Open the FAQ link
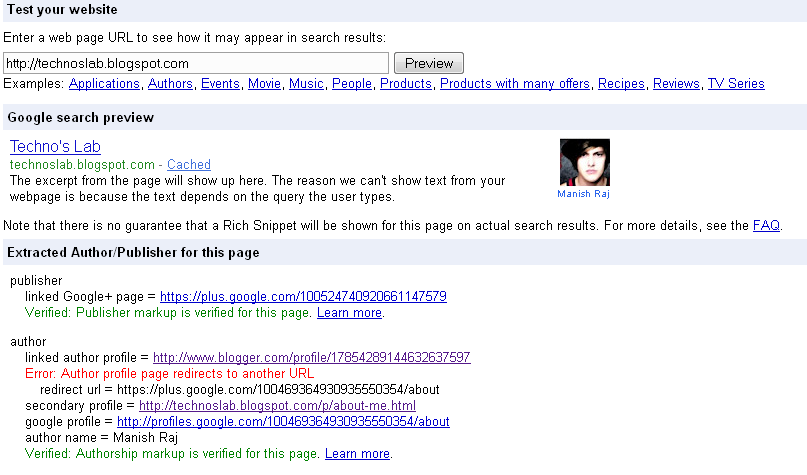This screenshot has width=807, height=475. 766,225
